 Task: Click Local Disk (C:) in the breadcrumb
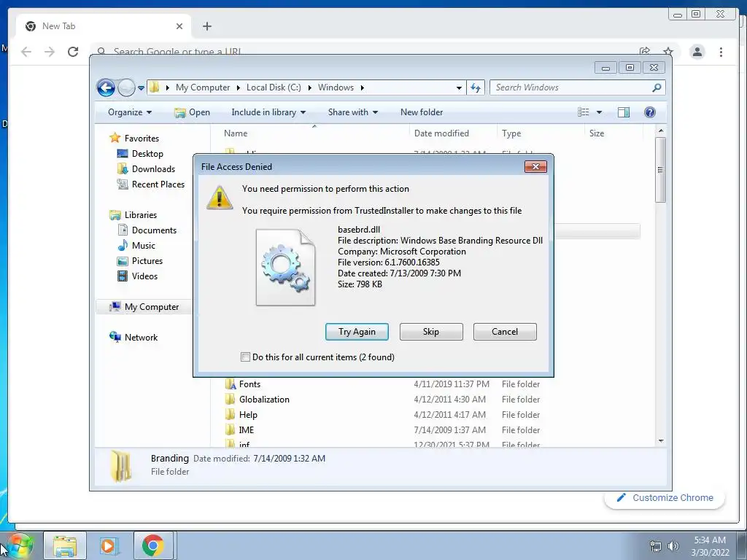[x=274, y=87]
